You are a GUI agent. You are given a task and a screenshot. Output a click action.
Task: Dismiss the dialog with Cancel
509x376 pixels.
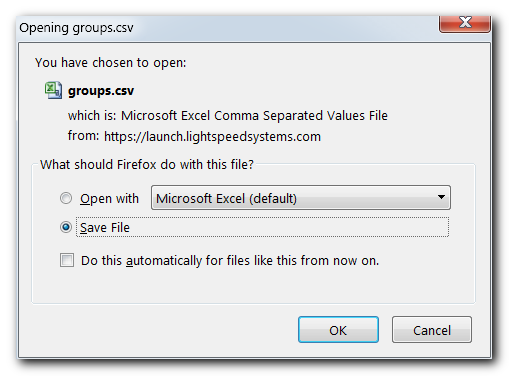coord(432,330)
